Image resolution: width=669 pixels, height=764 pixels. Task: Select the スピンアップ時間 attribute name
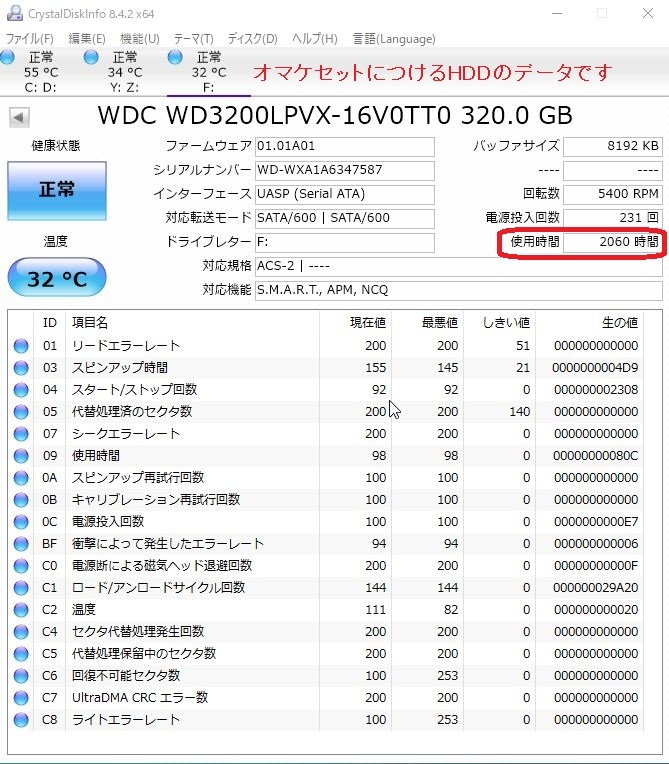tap(120, 368)
